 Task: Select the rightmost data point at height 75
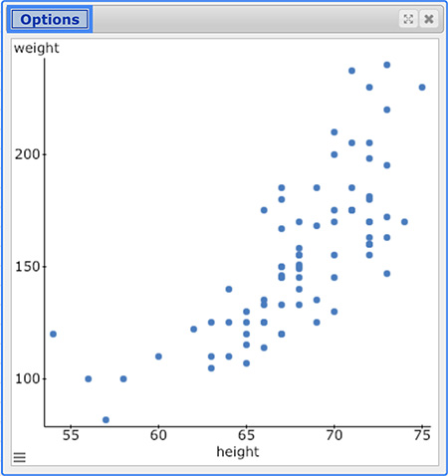coord(422,88)
